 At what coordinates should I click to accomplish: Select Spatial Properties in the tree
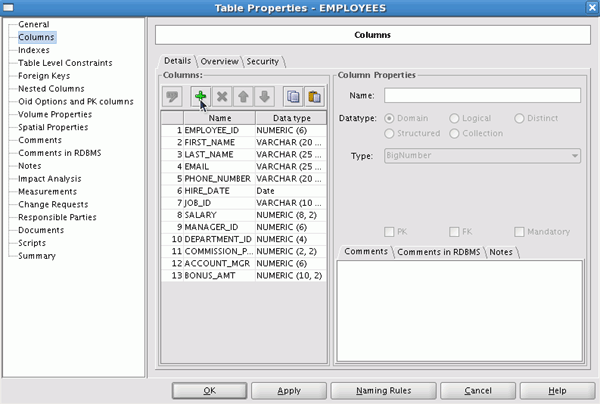pos(53,127)
